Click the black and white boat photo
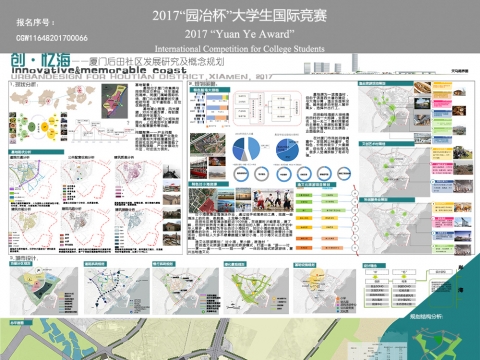The height and width of the screenshot is (360, 480). [x=172, y=171]
